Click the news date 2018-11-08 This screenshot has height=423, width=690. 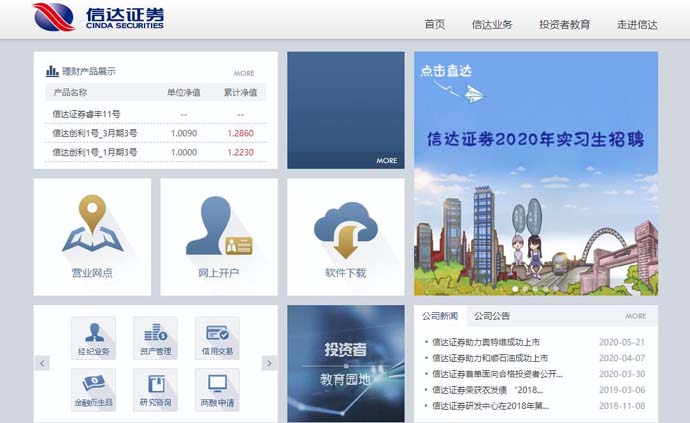click(x=622, y=405)
